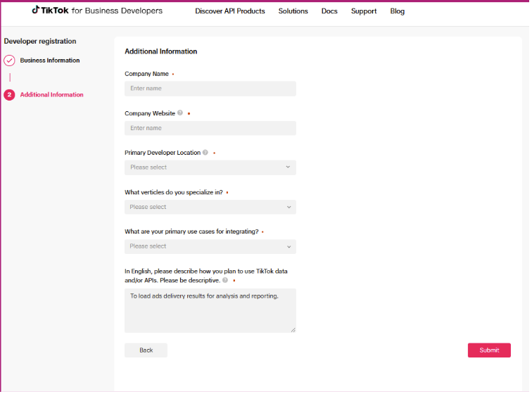Go to the Solutions menu item
Screen dimensions: 532x394
pos(293,11)
